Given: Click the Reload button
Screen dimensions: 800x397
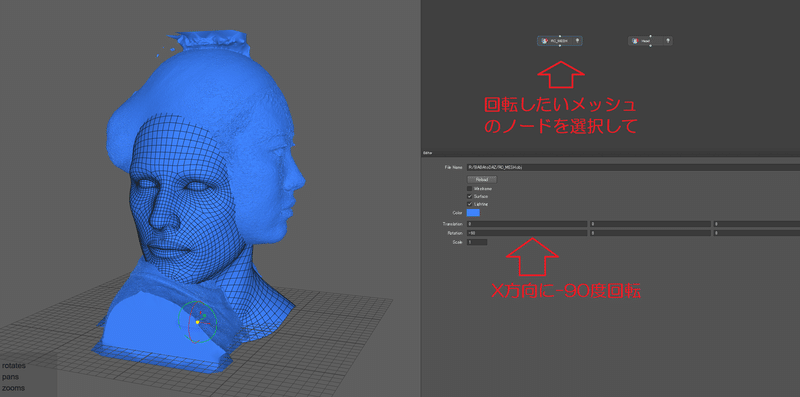Looking at the screenshot, I should [x=482, y=180].
